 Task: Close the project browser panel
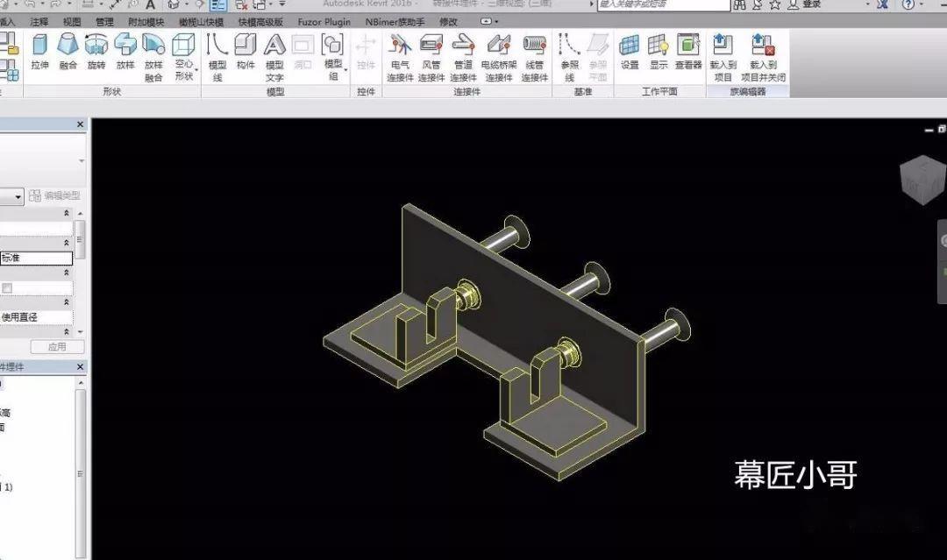81,367
